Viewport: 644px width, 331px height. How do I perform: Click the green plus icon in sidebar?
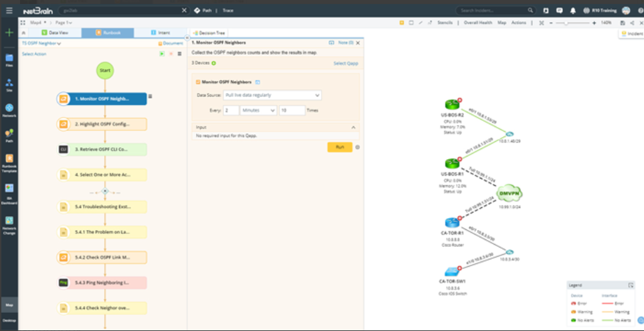tap(9, 33)
